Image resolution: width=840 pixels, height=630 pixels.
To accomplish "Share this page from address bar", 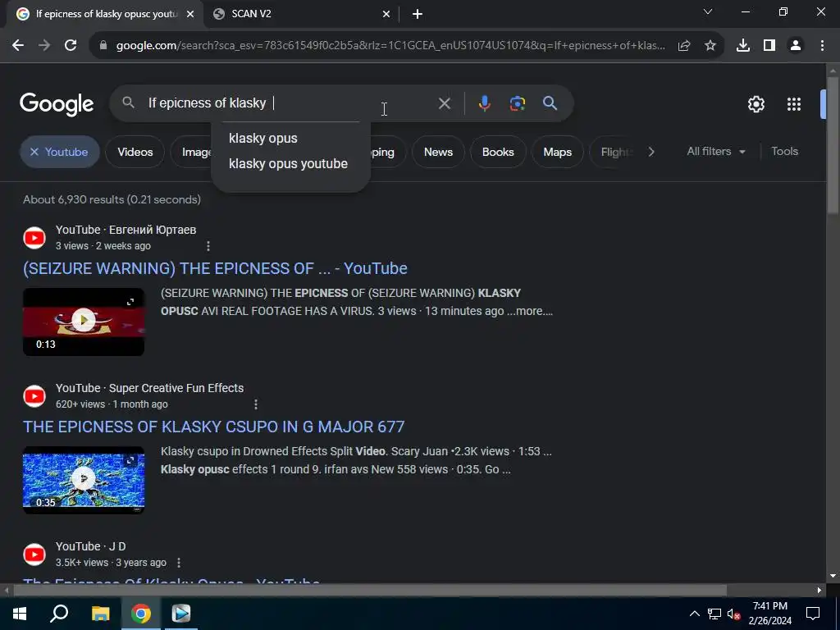I will coord(684,46).
